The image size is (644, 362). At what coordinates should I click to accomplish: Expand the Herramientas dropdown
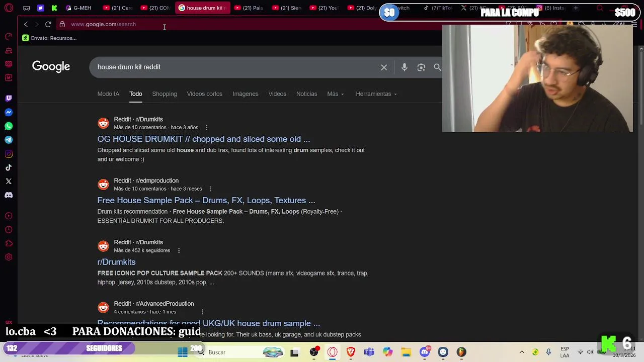click(x=376, y=94)
